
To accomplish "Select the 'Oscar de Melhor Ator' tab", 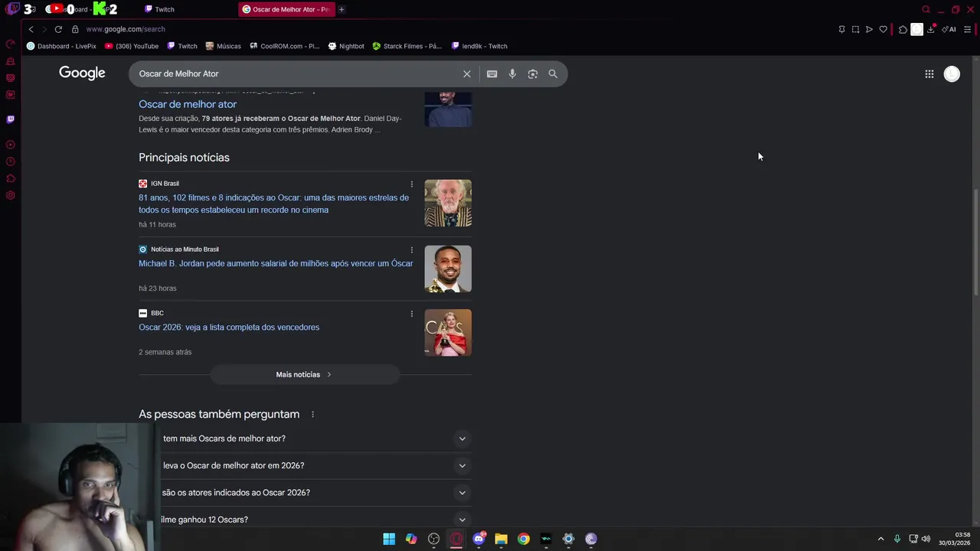I will (x=286, y=9).
